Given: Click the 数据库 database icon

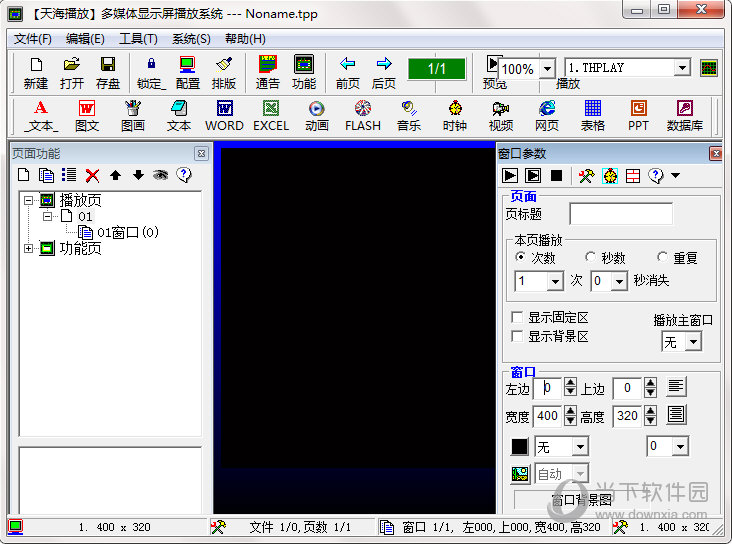Looking at the screenshot, I should (x=684, y=115).
